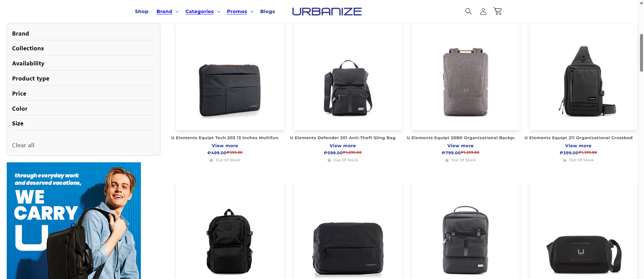
Task: Expand the Product type filter
Action: [84, 78]
